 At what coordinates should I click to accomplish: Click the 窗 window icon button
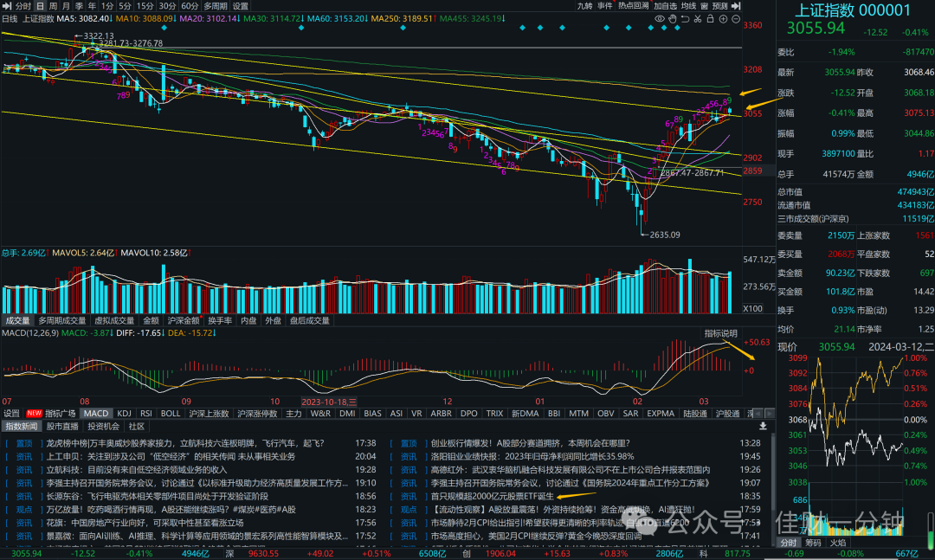[704, 6]
